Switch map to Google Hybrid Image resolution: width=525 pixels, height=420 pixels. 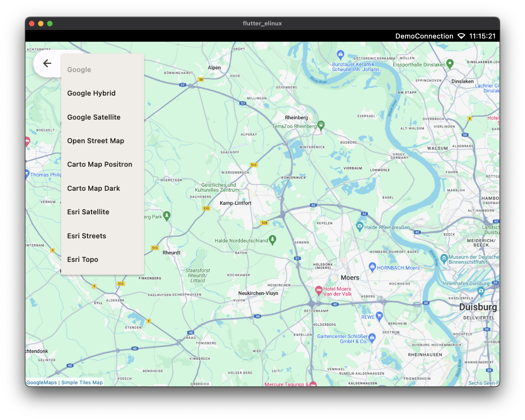pos(102,93)
